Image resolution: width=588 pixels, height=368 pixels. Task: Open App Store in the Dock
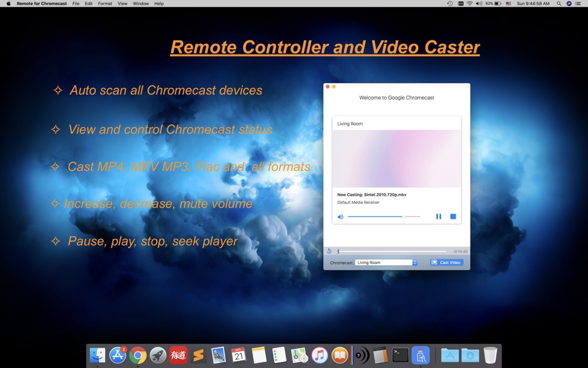point(118,355)
